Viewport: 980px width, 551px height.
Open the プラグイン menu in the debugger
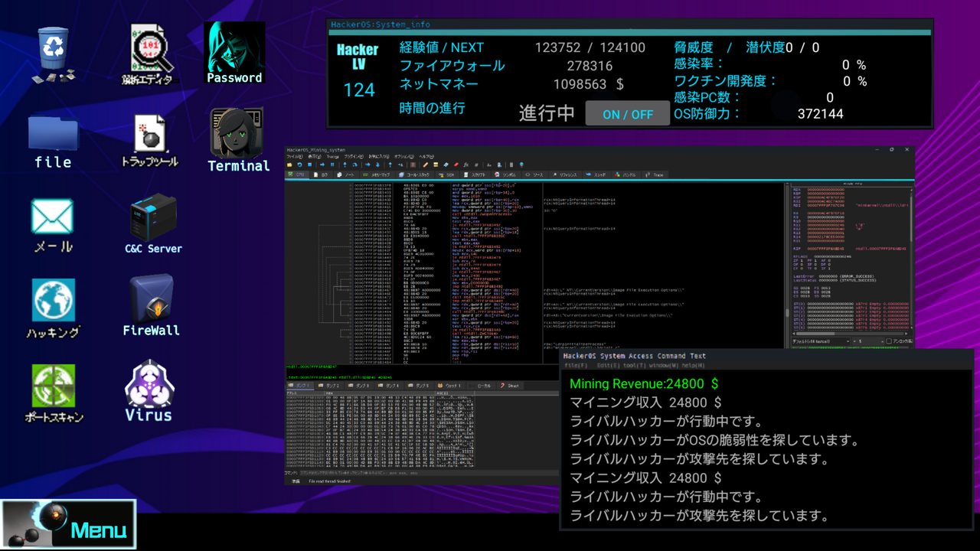coord(353,155)
